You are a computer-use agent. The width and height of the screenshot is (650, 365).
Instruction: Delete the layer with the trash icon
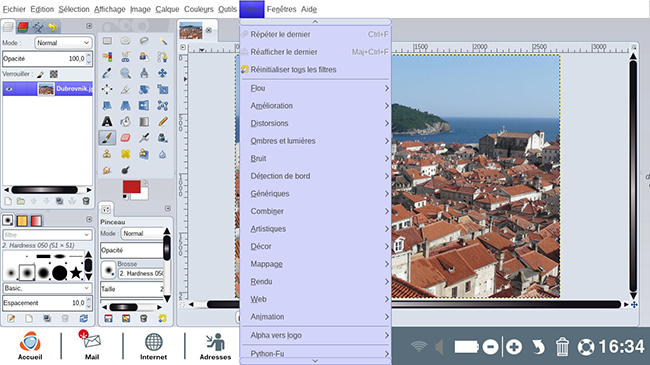86,201
